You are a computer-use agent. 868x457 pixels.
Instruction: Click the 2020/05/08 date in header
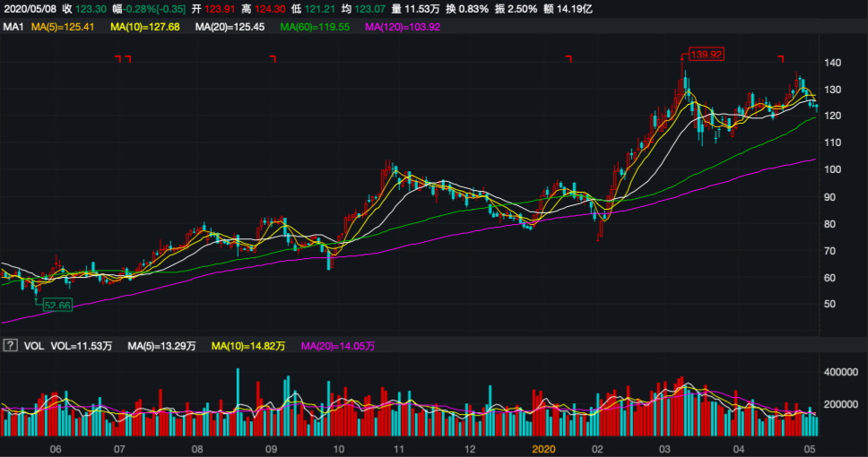click(30, 8)
